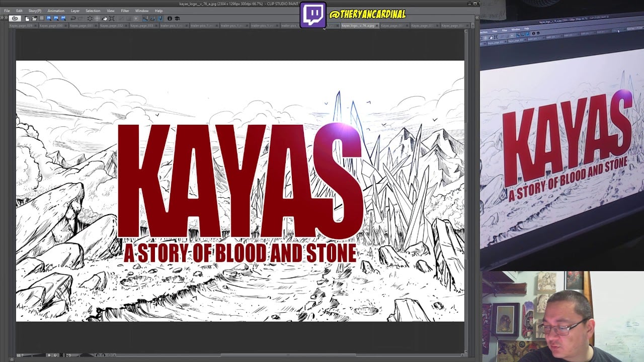Click the Fill bucket toolbar icon
This screenshot has height=362, width=644.
[x=105, y=19]
